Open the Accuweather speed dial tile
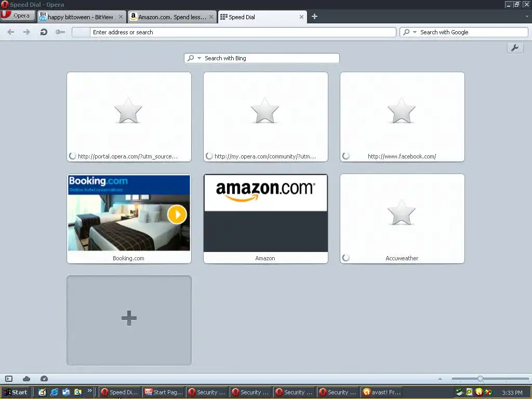This screenshot has width=532, height=399. click(402, 219)
